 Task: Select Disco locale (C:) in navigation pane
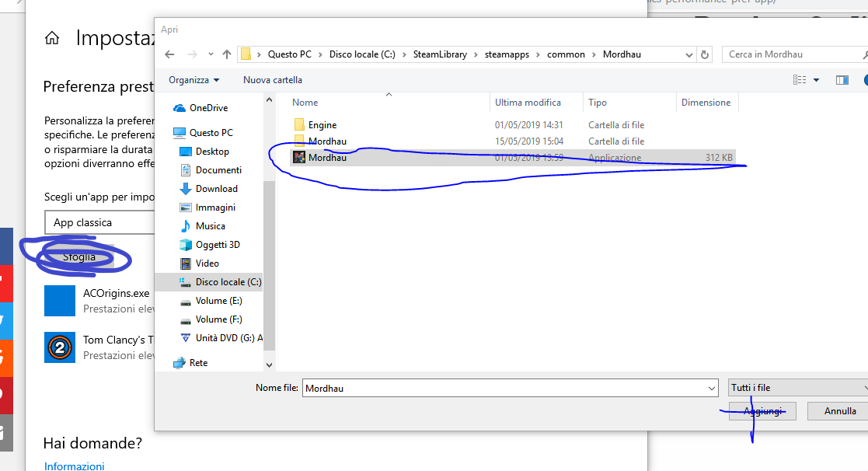(x=228, y=281)
